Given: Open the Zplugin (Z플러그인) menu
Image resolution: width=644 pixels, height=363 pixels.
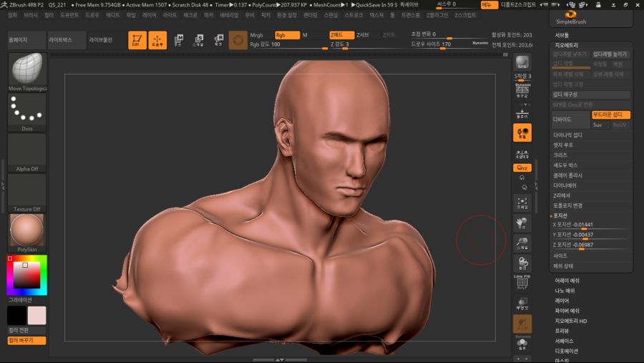Looking at the screenshot, I should (x=437, y=15).
